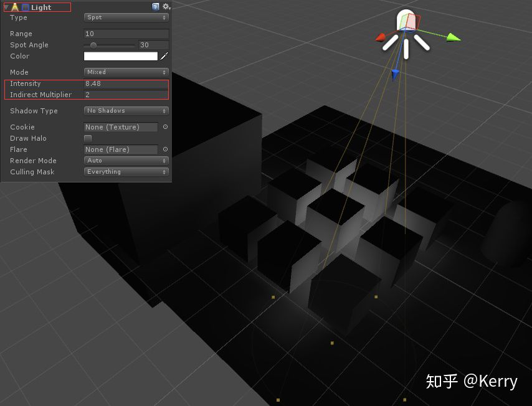The image size is (532, 406).
Task: Enable the Draw Halo checkbox
Action: click(x=87, y=138)
